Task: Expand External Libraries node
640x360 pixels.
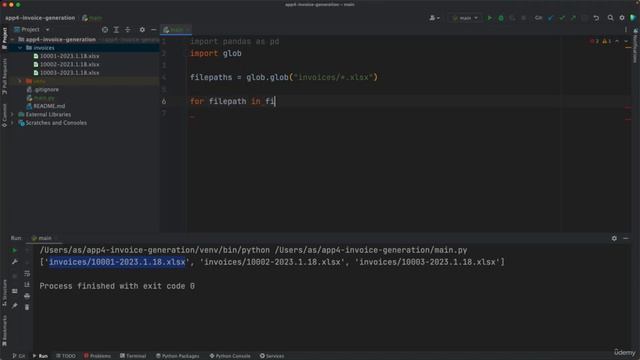Action: coord(13,115)
